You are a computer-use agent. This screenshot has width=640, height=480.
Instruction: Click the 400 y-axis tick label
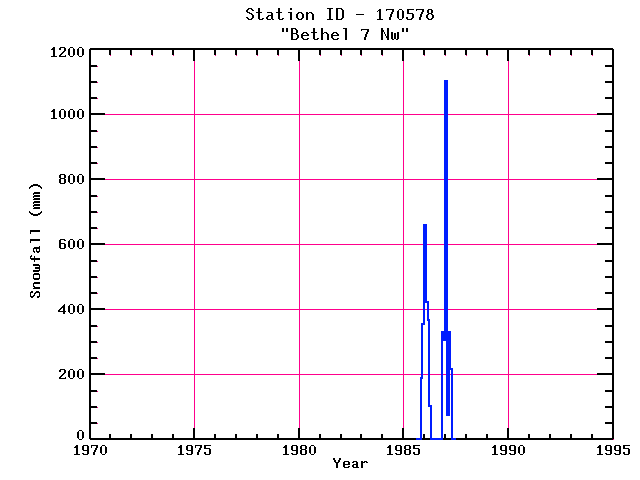point(71,309)
